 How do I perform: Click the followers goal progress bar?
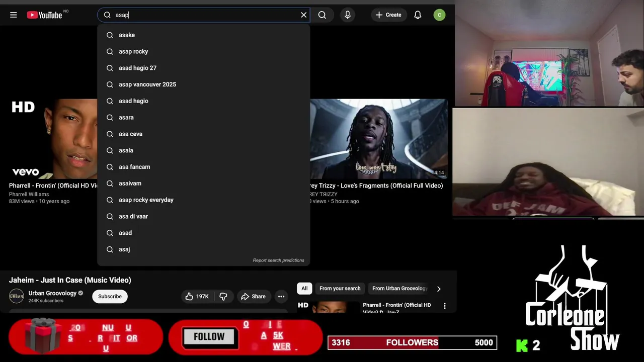[x=412, y=343]
